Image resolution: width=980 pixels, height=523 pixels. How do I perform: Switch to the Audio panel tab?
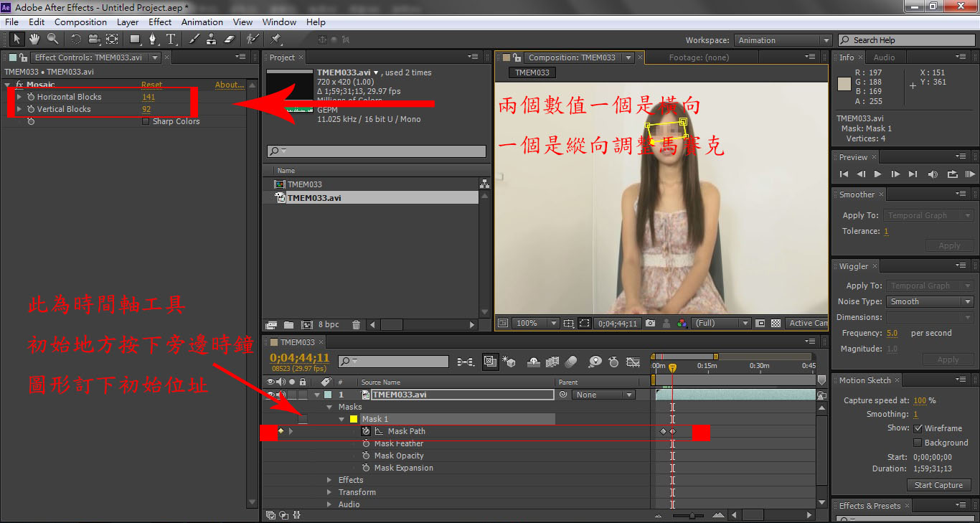pos(884,57)
